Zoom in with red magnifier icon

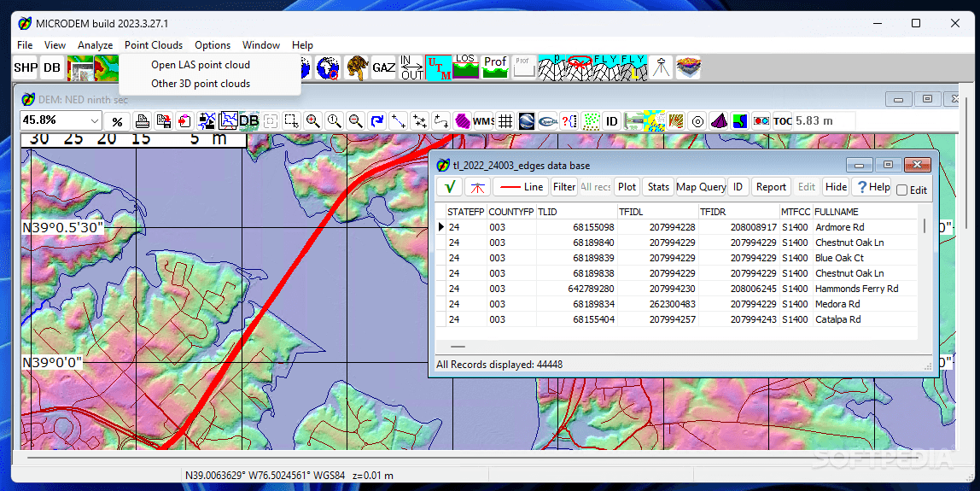[x=313, y=120]
